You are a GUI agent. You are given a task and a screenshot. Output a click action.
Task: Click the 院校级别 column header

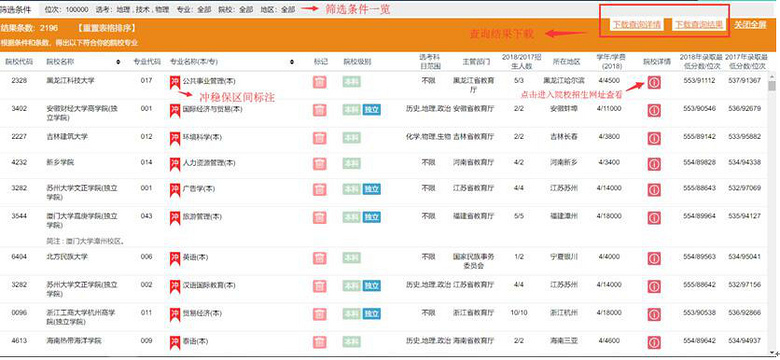[x=357, y=62]
